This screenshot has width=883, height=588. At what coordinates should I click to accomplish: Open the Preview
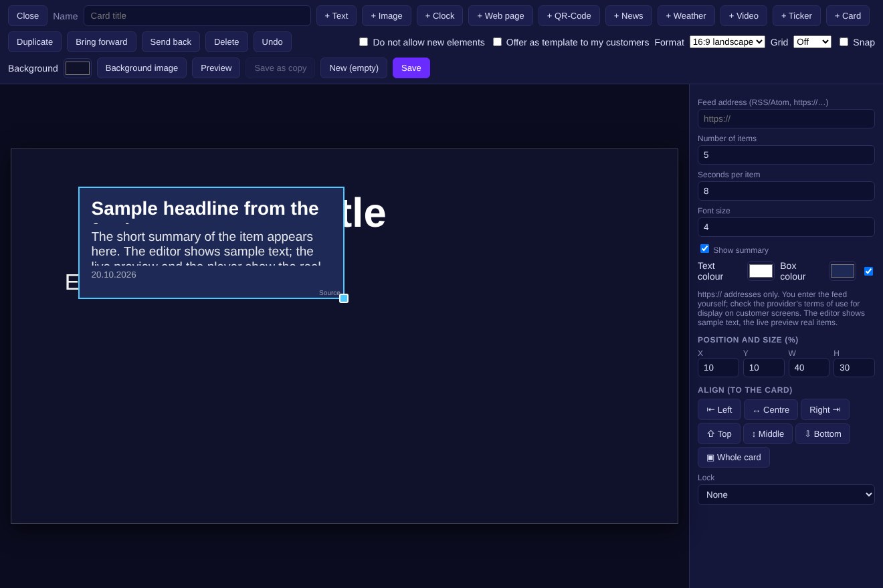coord(216,68)
